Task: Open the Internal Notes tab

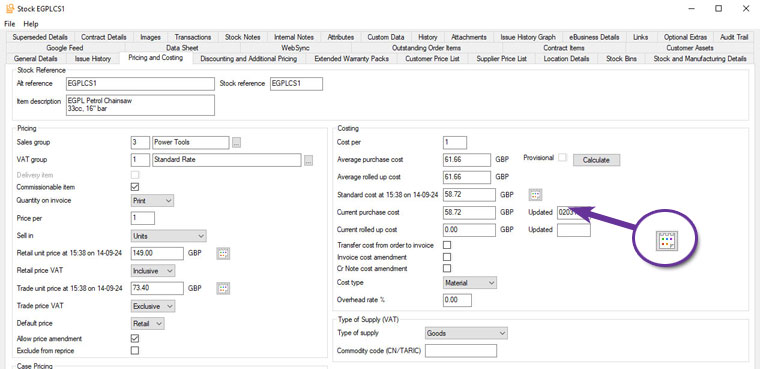Action: [293, 37]
